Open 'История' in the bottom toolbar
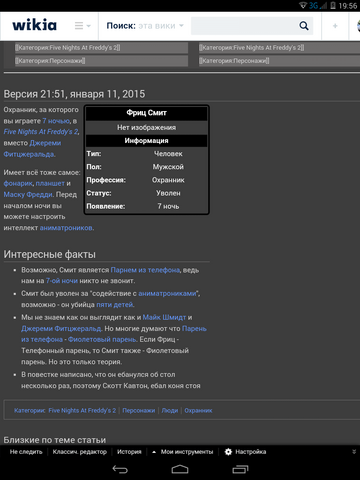 tap(129, 452)
